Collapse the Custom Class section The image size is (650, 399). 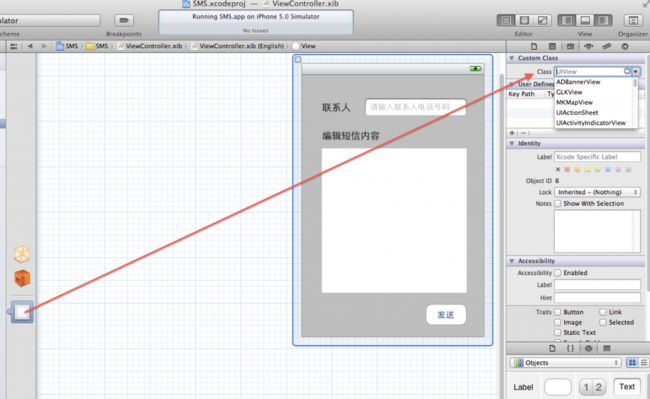tap(512, 58)
